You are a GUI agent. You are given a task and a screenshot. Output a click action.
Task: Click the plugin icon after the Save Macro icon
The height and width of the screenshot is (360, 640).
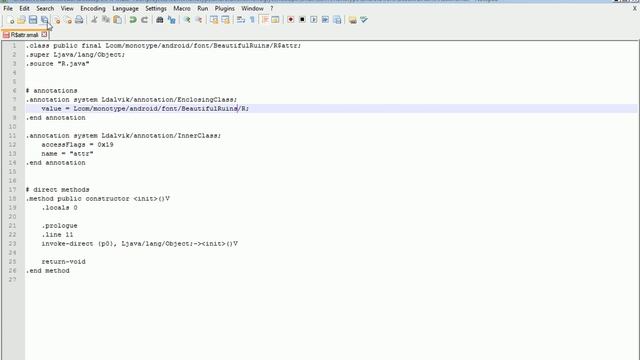point(352,20)
